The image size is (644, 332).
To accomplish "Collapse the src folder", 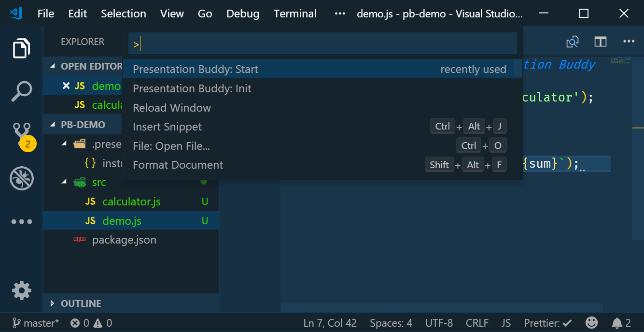I will tap(65, 182).
